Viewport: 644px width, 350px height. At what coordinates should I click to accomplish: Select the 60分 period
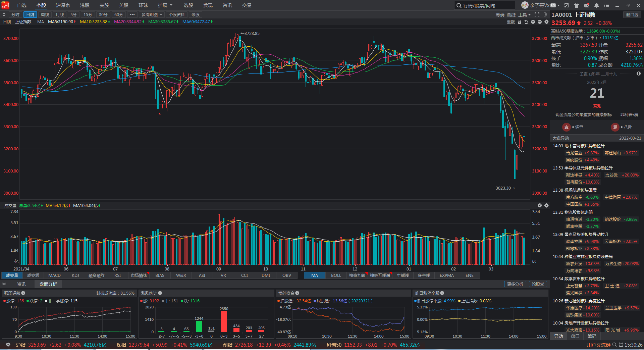tap(118, 15)
